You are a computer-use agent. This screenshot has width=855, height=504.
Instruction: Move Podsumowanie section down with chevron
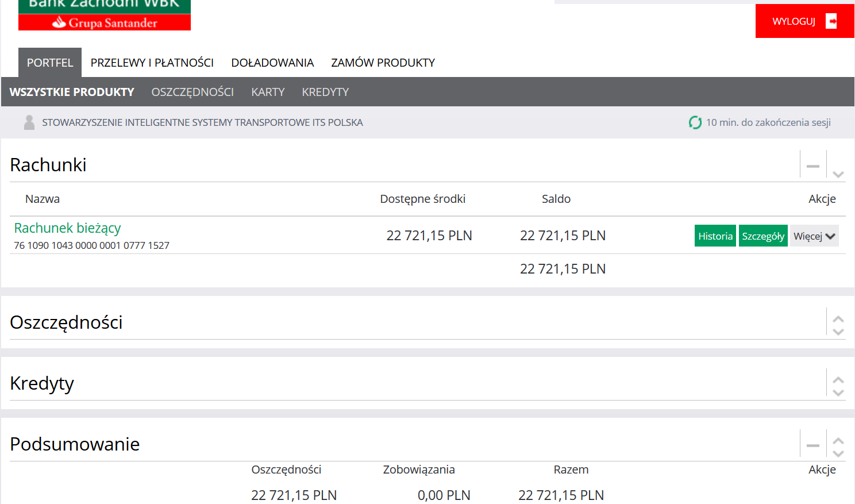click(838, 453)
